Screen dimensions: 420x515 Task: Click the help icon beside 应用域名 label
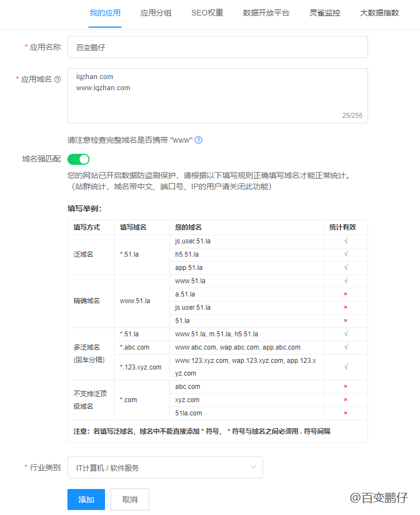point(57,80)
